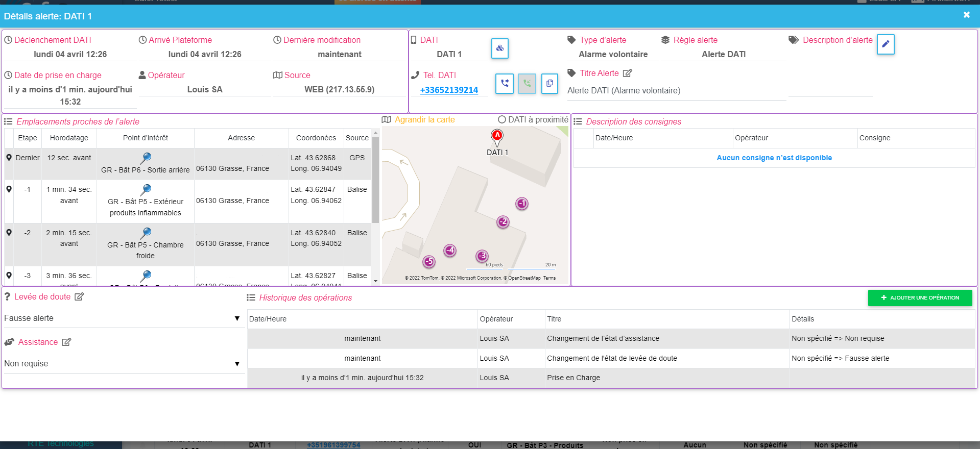Click map marker -3
Screen dimensions: 980x449
click(482, 256)
